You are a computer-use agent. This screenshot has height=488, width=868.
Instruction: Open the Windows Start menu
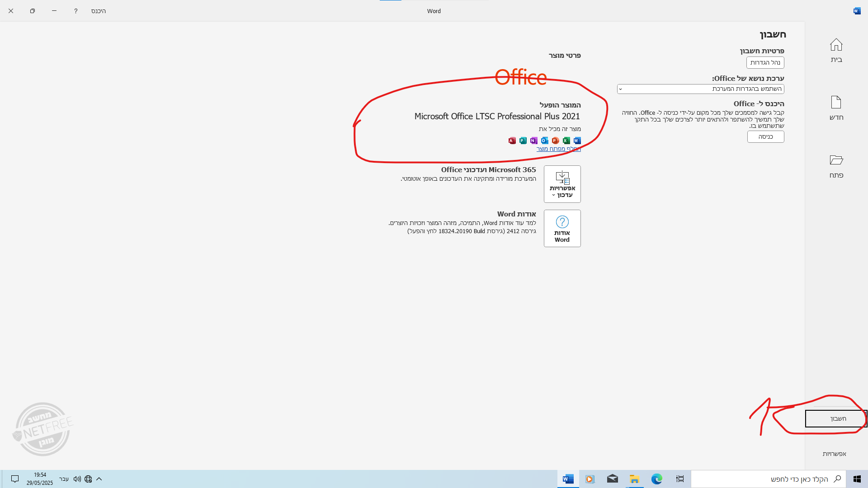[x=857, y=479]
